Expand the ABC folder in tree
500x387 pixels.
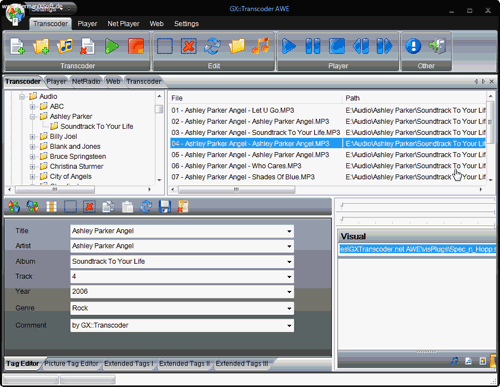[x=32, y=107]
